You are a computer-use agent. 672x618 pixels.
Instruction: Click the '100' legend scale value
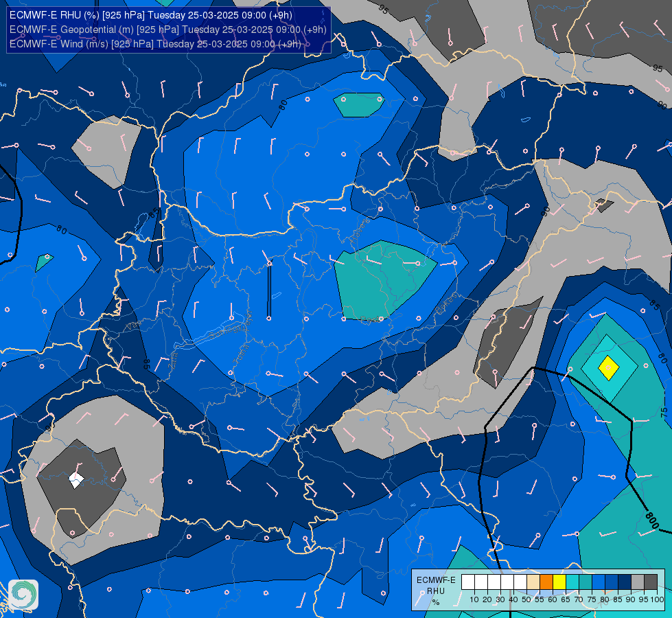[657, 599]
